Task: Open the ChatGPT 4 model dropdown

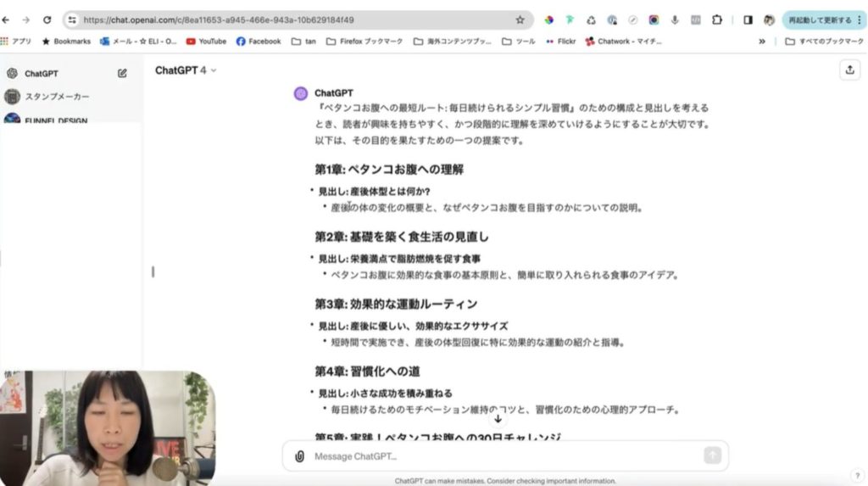Action: [186, 70]
